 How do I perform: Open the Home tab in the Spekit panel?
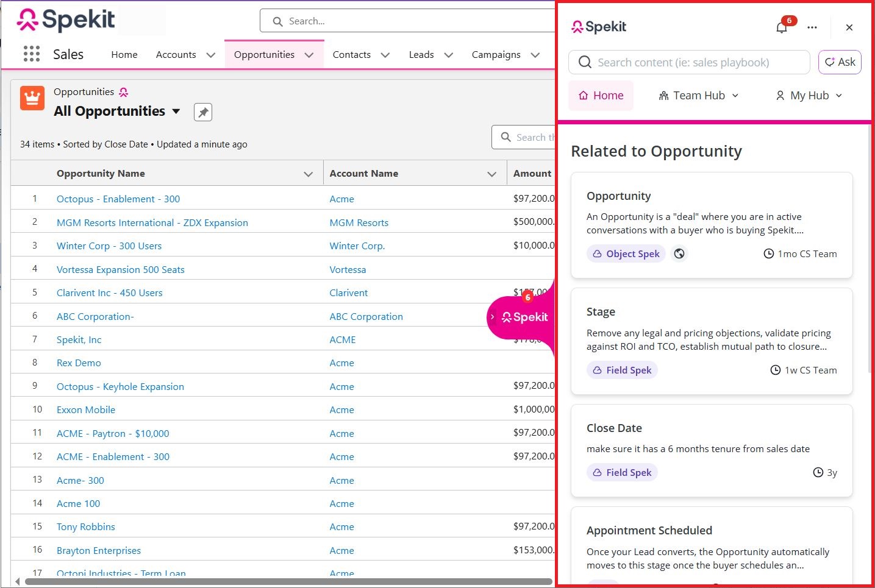[x=601, y=96]
